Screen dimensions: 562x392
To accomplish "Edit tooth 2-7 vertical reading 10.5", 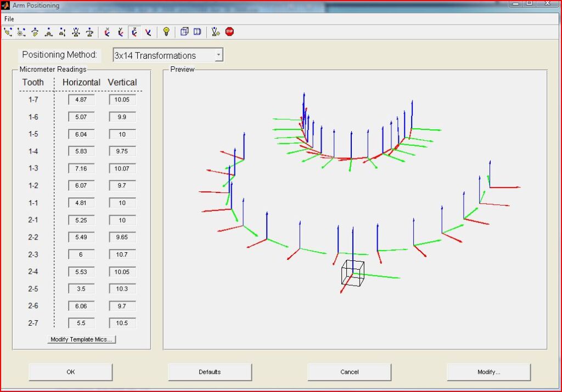I will click(122, 323).
